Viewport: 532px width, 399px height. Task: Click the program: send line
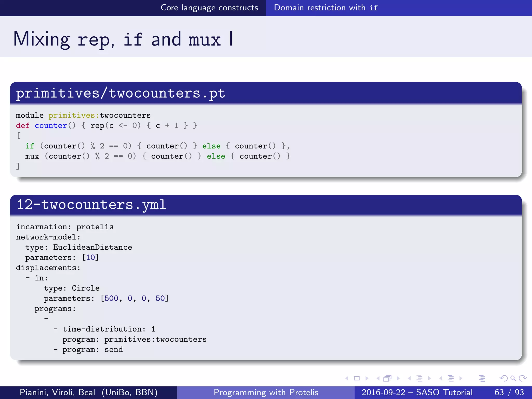[88, 350]
